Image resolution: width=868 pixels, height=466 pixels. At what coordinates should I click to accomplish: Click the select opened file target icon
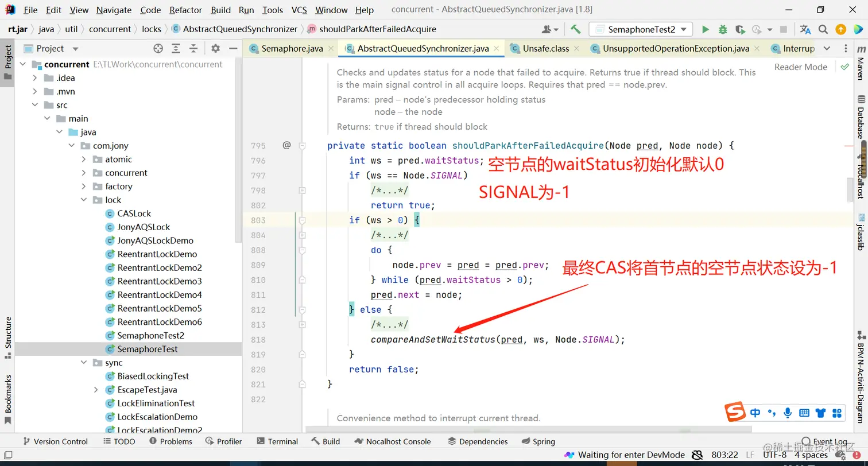158,49
